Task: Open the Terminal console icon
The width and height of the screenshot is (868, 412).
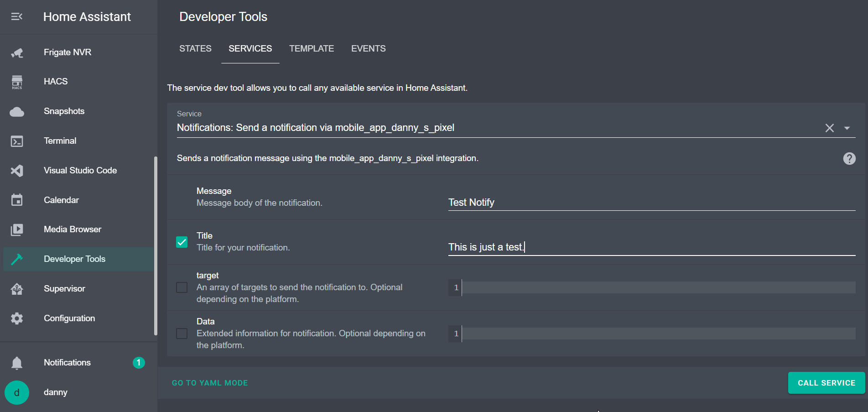Action: click(17, 141)
